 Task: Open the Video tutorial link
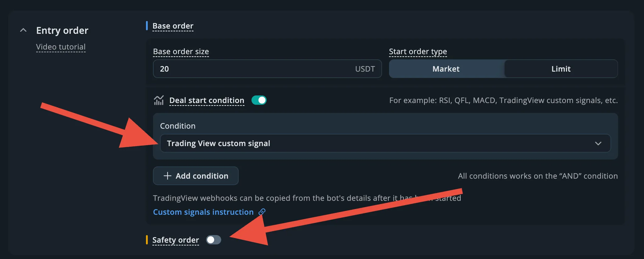(x=61, y=47)
